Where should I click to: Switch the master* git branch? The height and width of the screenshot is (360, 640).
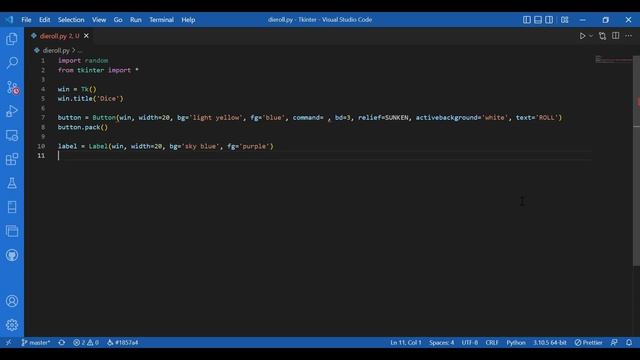[36, 342]
